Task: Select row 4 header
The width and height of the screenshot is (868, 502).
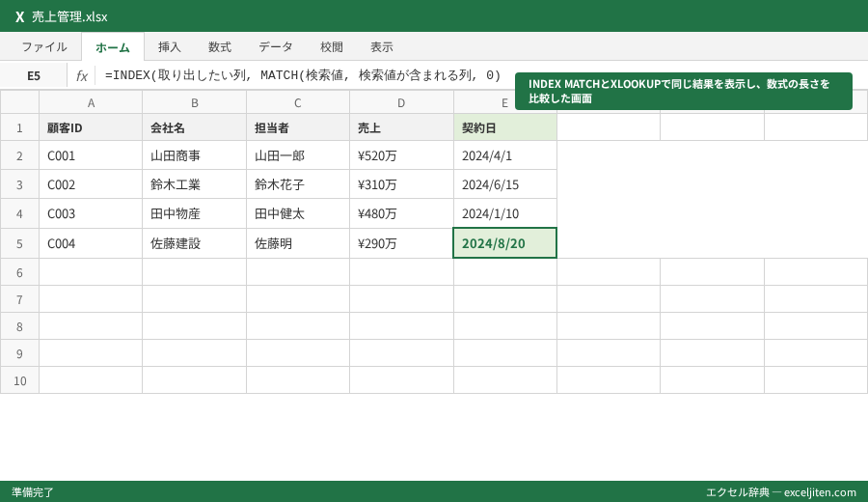Action: pos(19,213)
